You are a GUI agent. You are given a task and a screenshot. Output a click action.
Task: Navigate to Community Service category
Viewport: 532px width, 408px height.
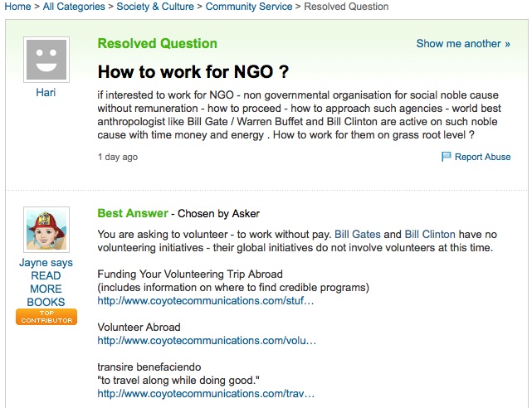coord(249,7)
